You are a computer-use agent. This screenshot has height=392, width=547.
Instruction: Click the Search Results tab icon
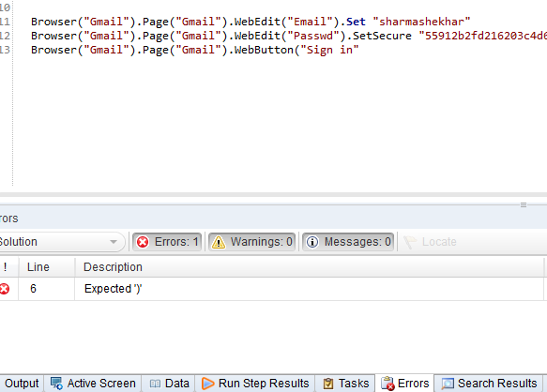[x=448, y=384]
